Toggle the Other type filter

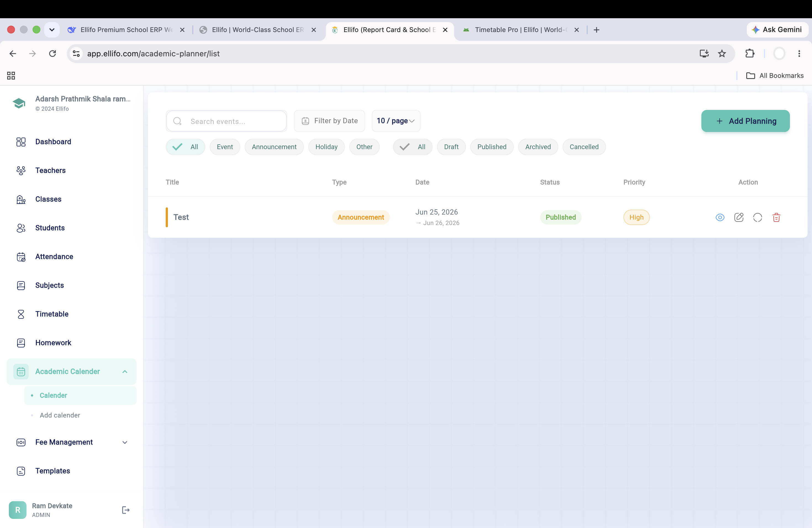coord(364,147)
